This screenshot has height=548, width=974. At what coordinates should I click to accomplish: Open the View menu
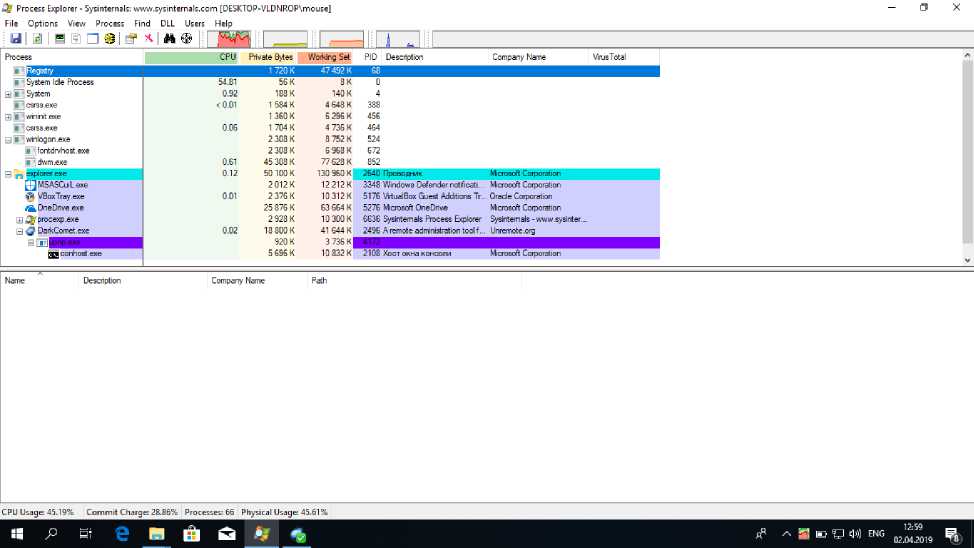[76, 23]
